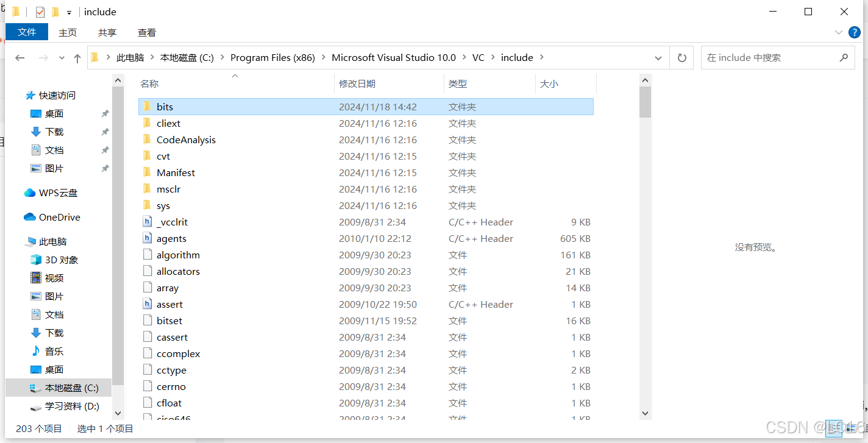Image resolution: width=868 pixels, height=443 pixels.
Task: Navigate to Program Files (x86) via breadcrumb
Action: [272, 57]
